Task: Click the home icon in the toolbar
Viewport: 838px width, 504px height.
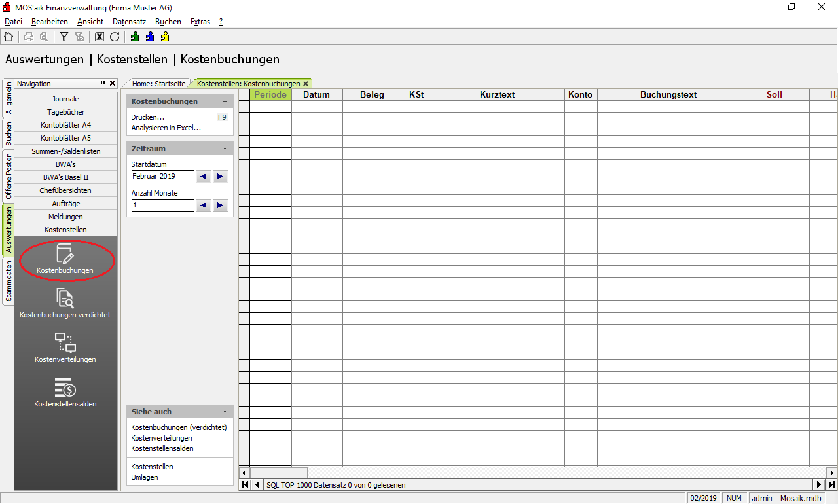Action: click(9, 37)
